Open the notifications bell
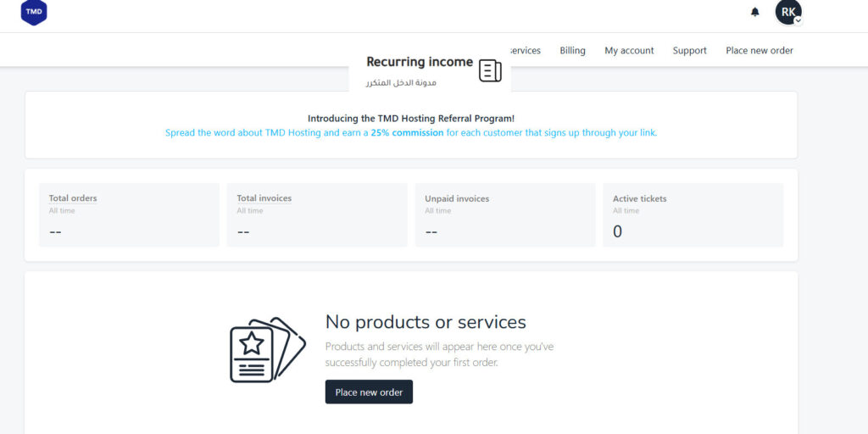Image resolution: width=868 pixels, height=434 pixels. click(755, 12)
